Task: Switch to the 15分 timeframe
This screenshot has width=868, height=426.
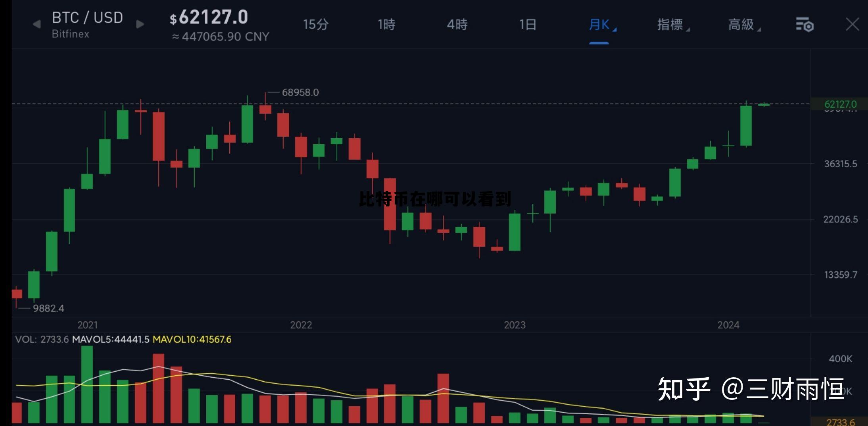Action: (x=316, y=25)
